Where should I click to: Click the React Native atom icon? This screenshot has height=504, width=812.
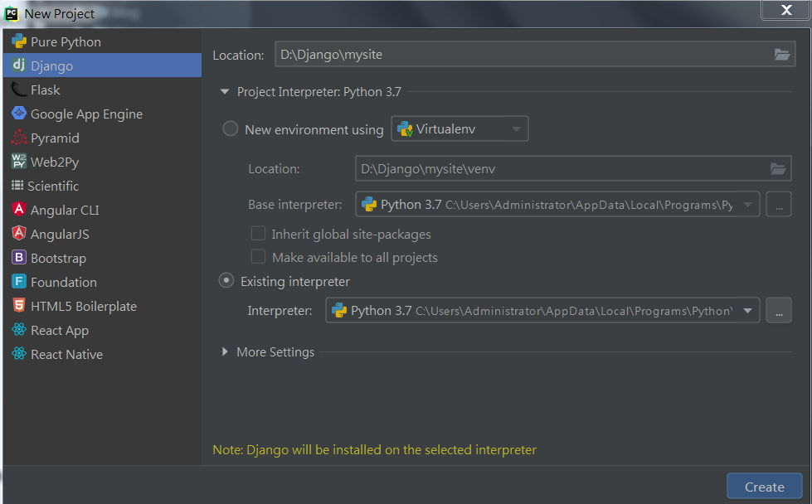tap(18, 353)
